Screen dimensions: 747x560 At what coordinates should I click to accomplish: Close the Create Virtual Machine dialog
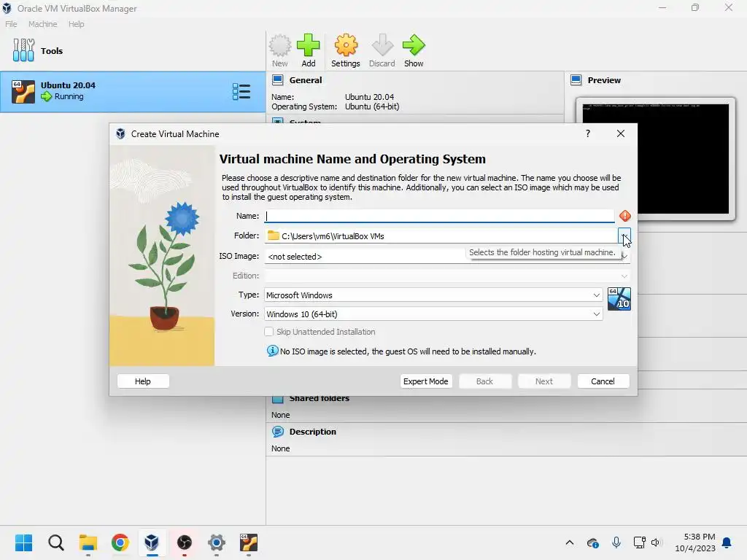click(620, 133)
